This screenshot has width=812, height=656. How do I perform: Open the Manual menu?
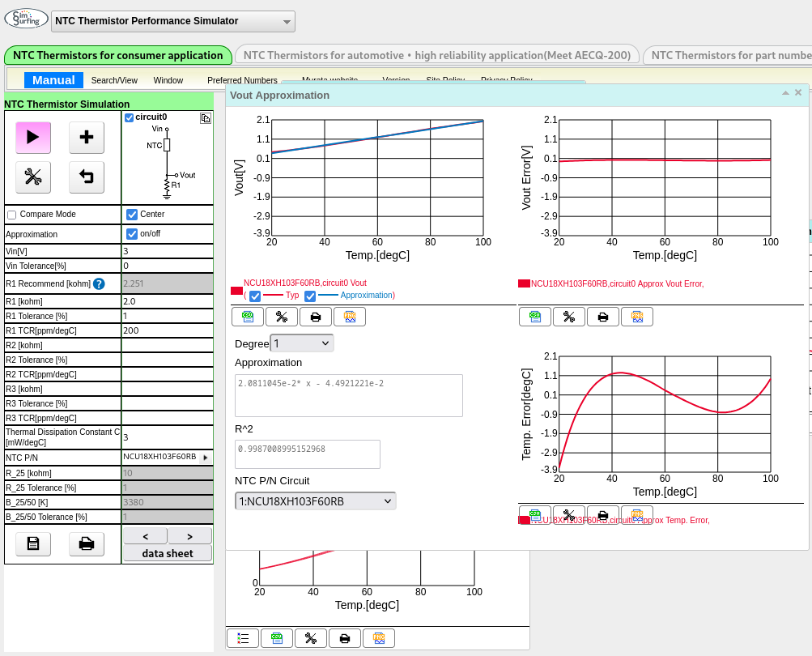(x=54, y=80)
